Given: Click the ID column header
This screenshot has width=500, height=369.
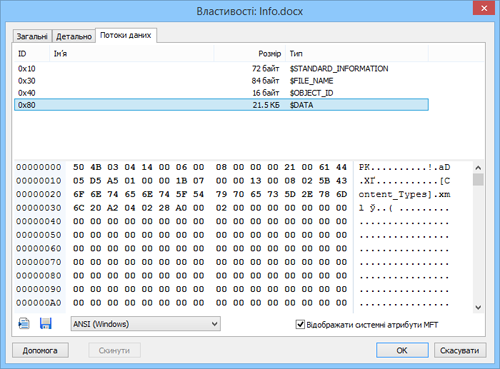Looking at the screenshot, I should point(32,53).
